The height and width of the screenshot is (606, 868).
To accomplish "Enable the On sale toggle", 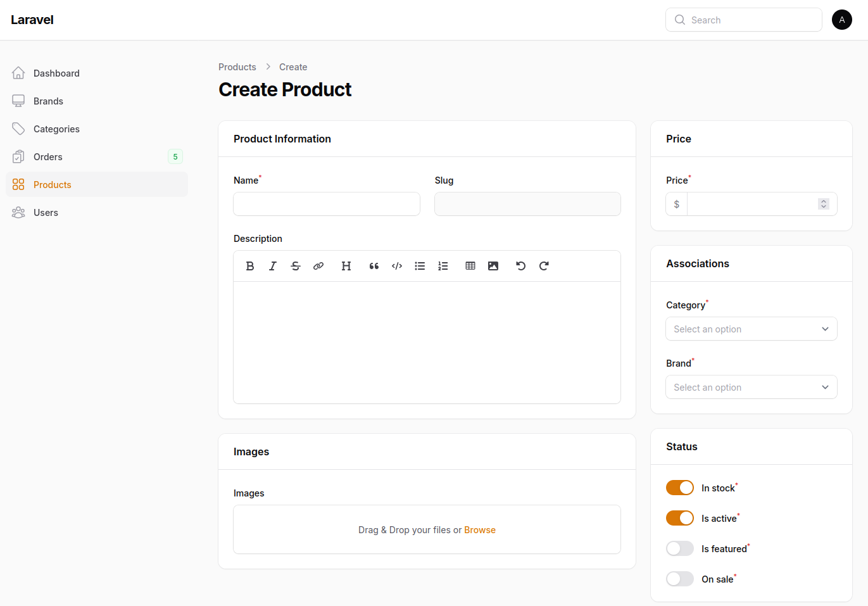I will point(680,579).
